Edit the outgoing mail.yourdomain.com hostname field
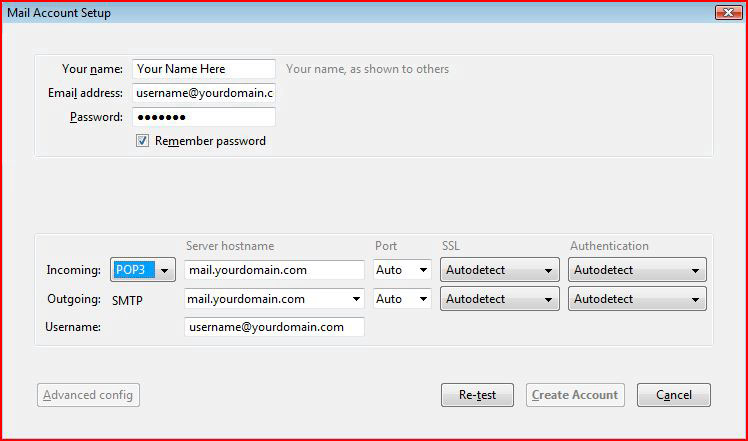 tap(267, 299)
